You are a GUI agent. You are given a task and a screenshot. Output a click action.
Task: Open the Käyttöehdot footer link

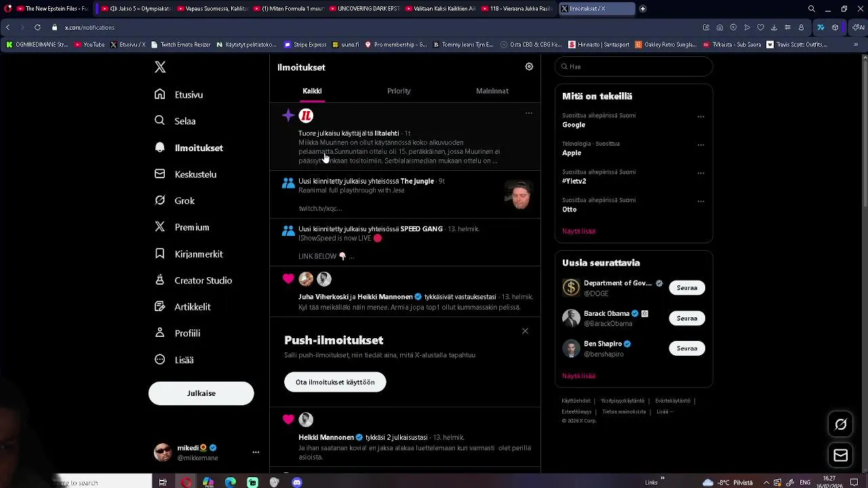tap(576, 401)
